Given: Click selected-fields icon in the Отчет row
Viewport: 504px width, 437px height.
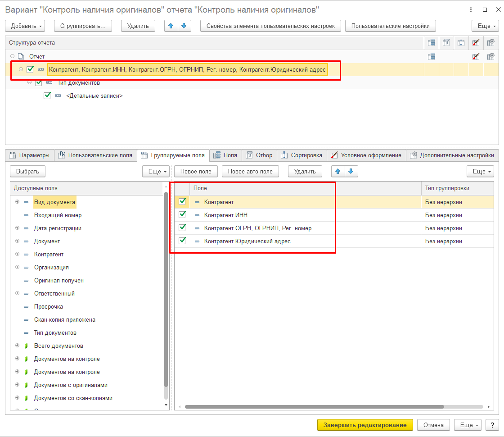Looking at the screenshot, I should pos(432,57).
